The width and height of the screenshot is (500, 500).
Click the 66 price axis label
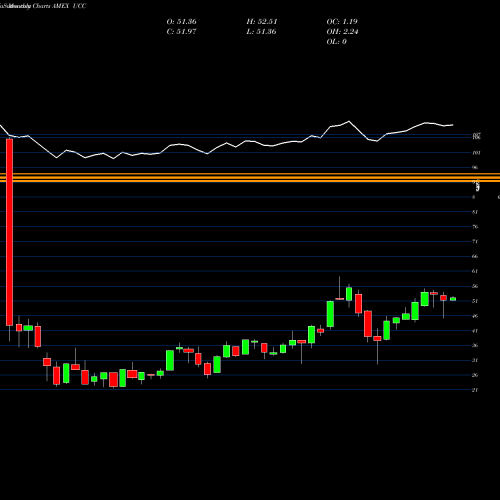pyautogui.click(x=475, y=256)
